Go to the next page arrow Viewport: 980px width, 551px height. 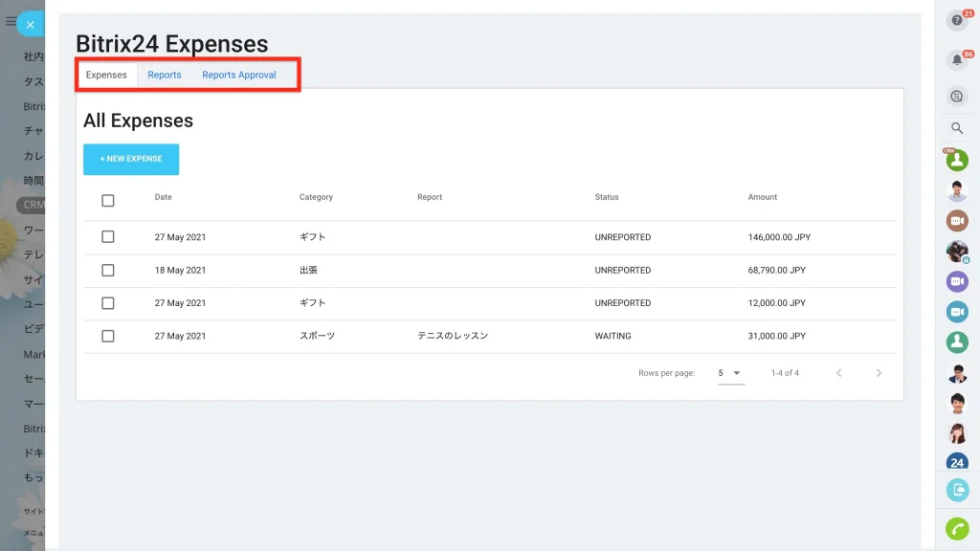click(879, 373)
